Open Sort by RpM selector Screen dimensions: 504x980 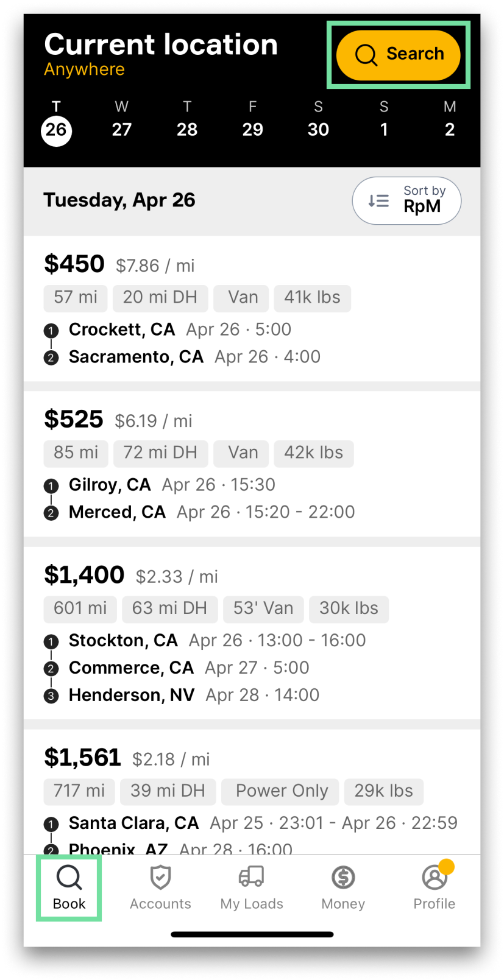click(x=406, y=200)
